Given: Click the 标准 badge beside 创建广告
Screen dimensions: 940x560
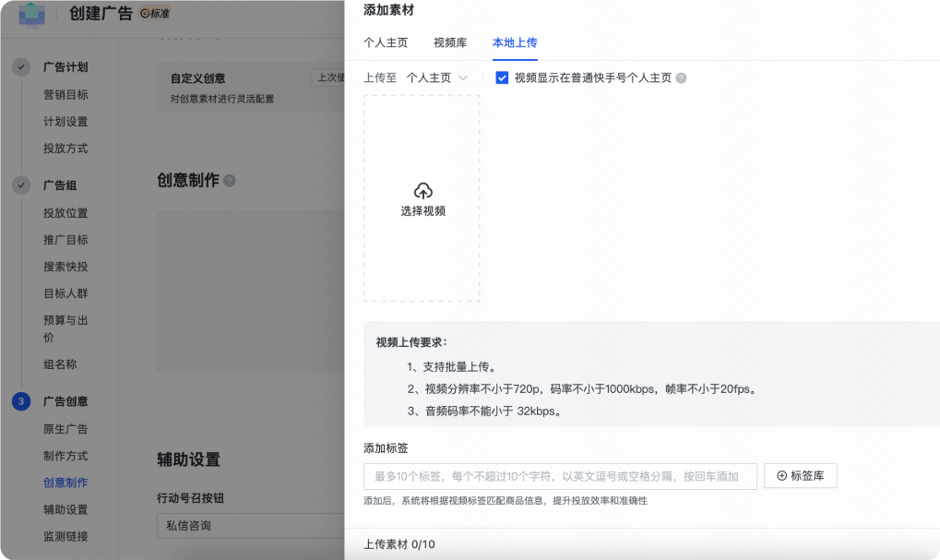Looking at the screenshot, I should [x=155, y=13].
